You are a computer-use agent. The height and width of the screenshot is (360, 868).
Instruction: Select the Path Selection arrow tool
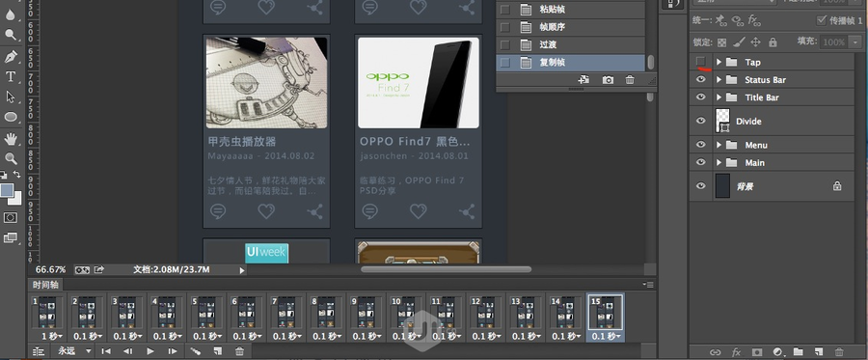pos(11,97)
